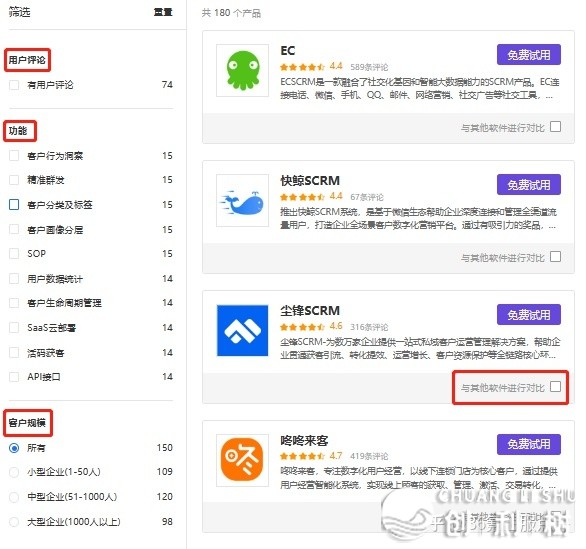586x549 pixels.
Task: Click 尘锋SCRM description text
Action: 420,348
